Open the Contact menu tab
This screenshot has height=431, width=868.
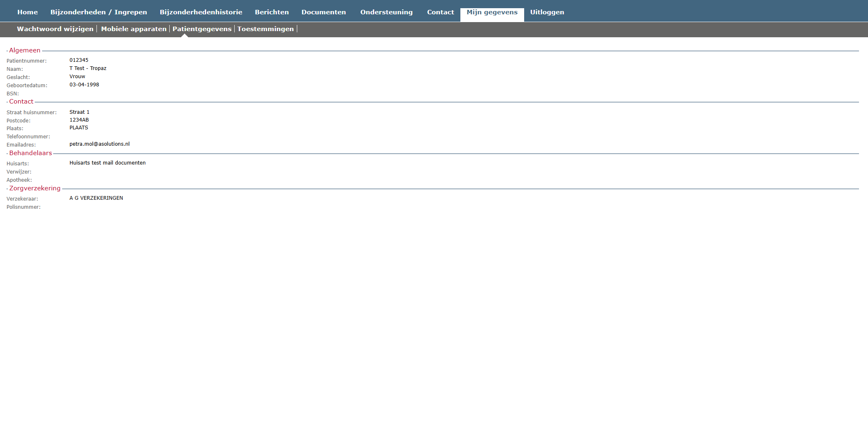(440, 12)
